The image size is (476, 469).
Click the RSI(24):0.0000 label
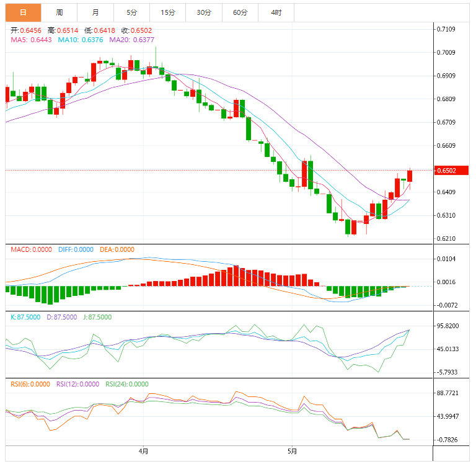tap(127, 384)
